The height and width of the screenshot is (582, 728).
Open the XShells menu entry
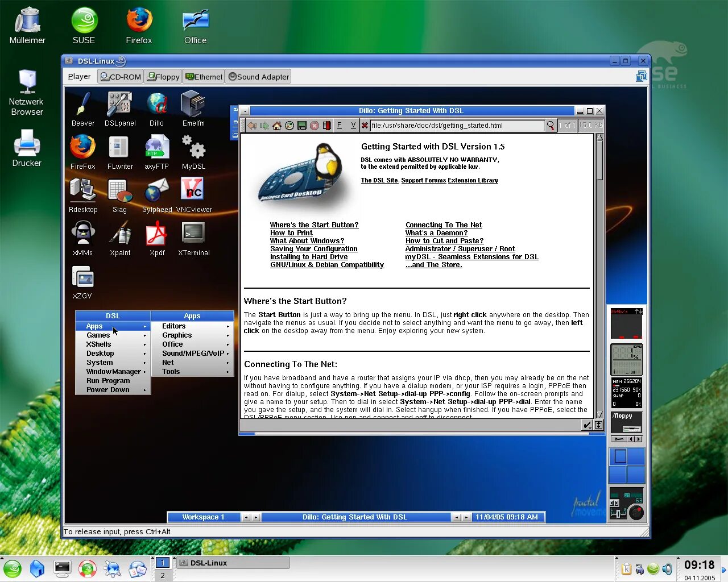click(113, 344)
